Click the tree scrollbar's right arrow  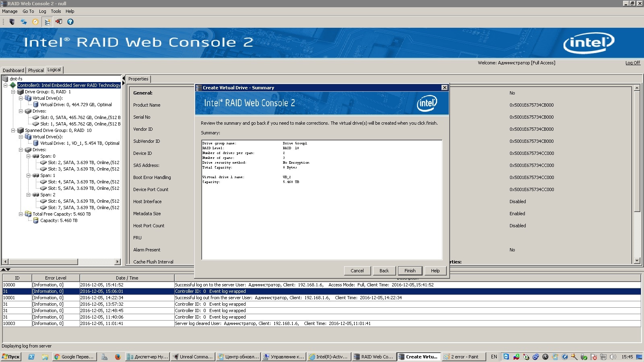click(x=118, y=262)
